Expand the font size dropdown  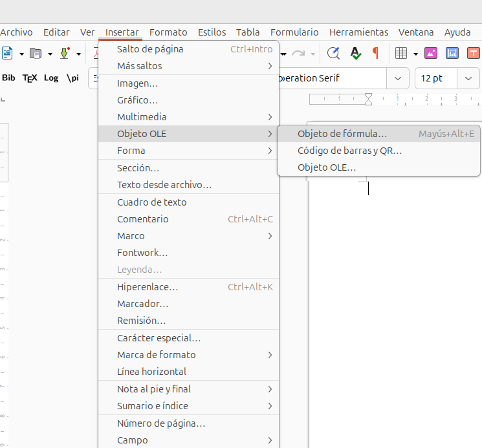(x=468, y=78)
